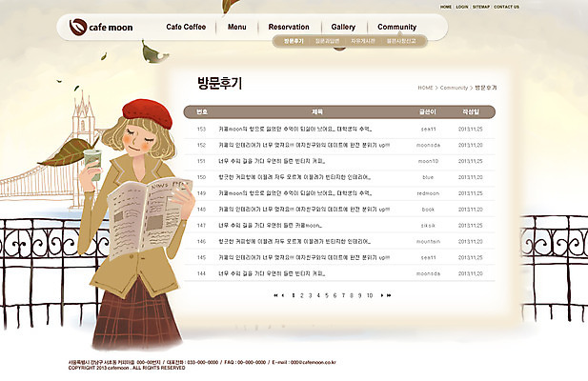Click author 'moon10' in row 151
Viewport: 588px width, 381px height.
tap(428, 161)
